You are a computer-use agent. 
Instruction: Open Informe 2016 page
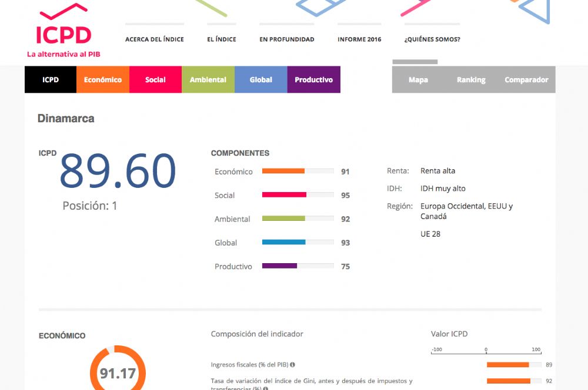(x=359, y=39)
